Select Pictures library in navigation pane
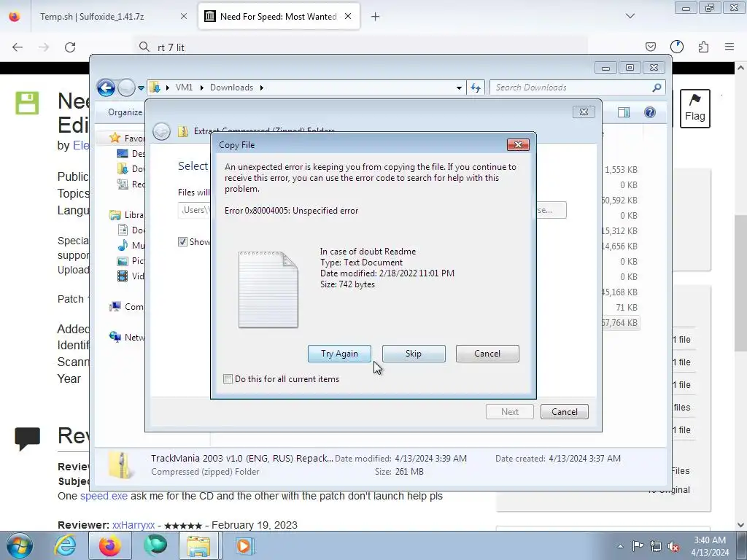The width and height of the screenshot is (747, 560). click(131, 260)
